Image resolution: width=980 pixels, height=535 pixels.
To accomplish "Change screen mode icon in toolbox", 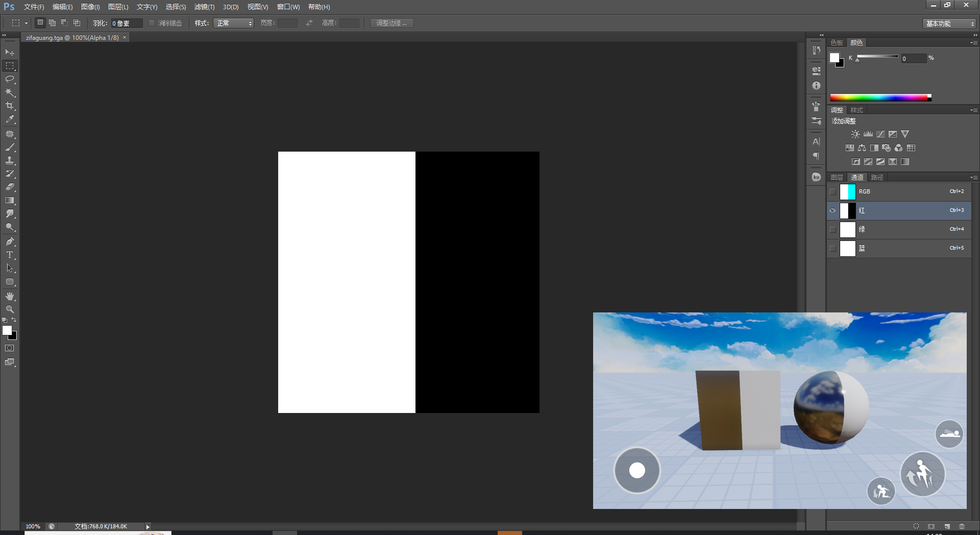I will coord(10,362).
